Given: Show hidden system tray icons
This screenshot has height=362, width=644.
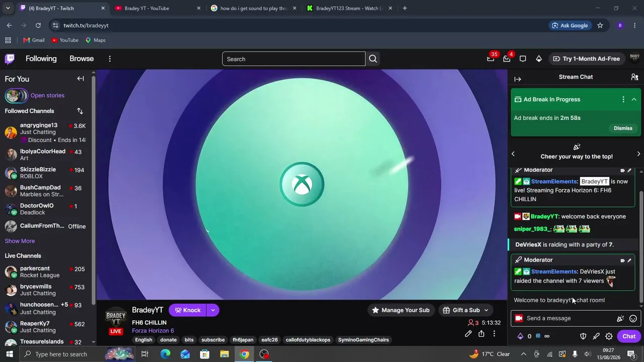Looking at the screenshot, I should click(524, 354).
